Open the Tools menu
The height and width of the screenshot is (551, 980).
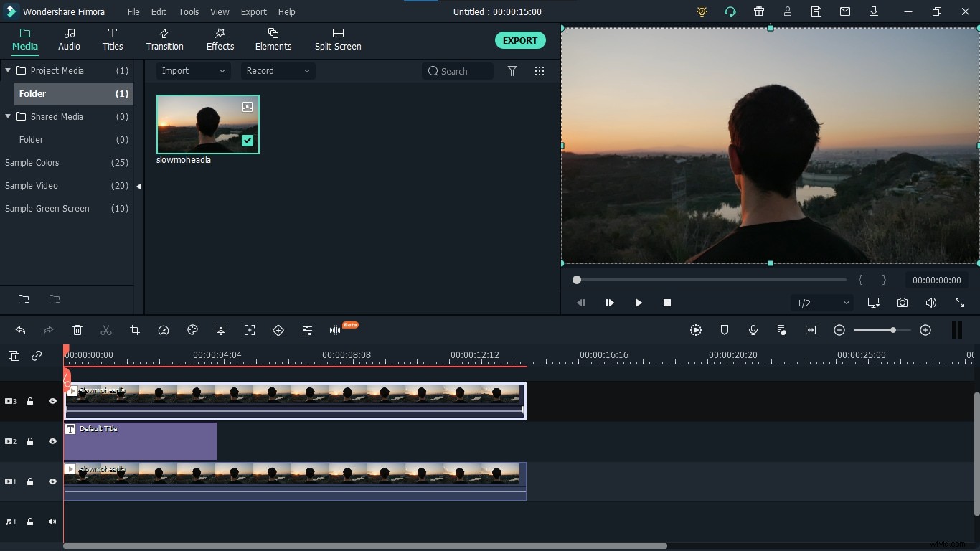click(x=189, y=12)
